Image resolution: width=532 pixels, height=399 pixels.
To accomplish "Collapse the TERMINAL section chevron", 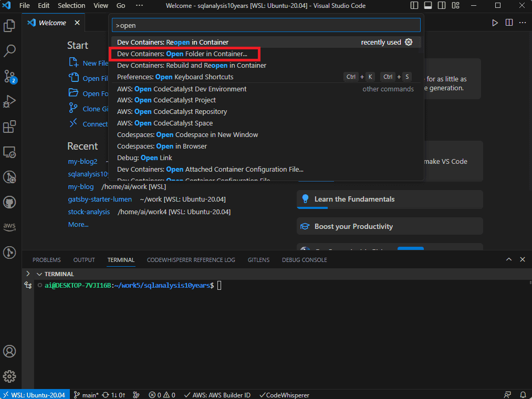I will (39, 274).
